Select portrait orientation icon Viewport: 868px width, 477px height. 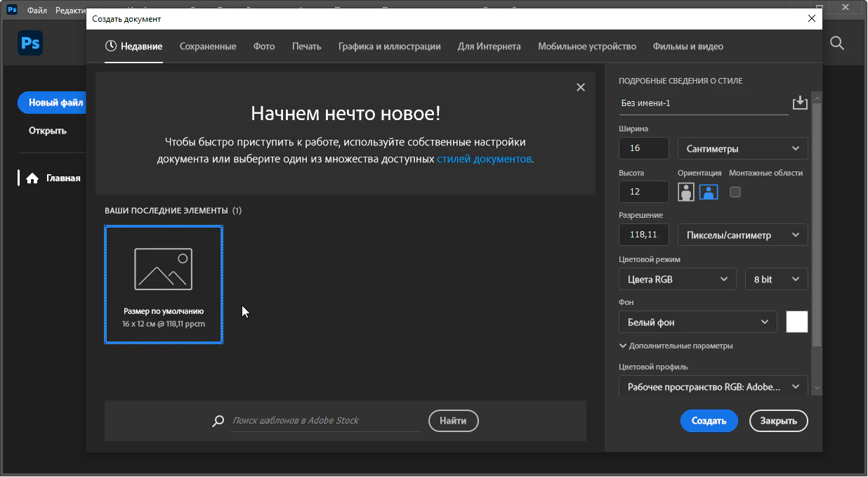(x=686, y=192)
